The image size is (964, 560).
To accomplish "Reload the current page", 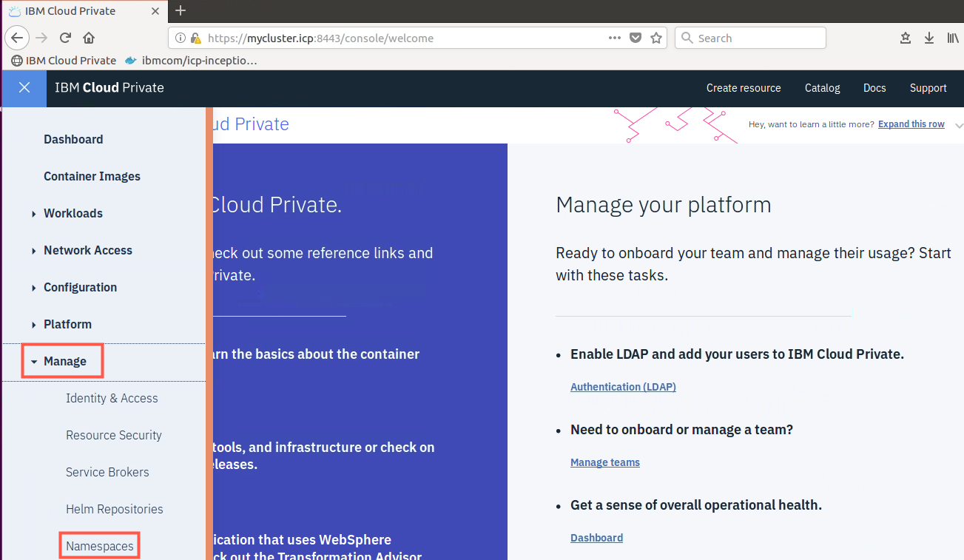I will [x=65, y=38].
